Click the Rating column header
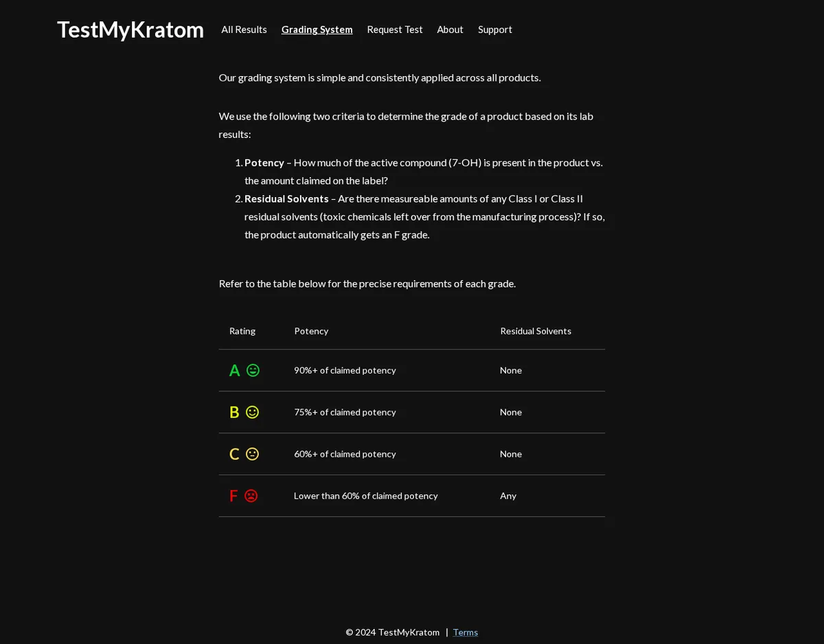This screenshot has width=824, height=644. pos(242,331)
